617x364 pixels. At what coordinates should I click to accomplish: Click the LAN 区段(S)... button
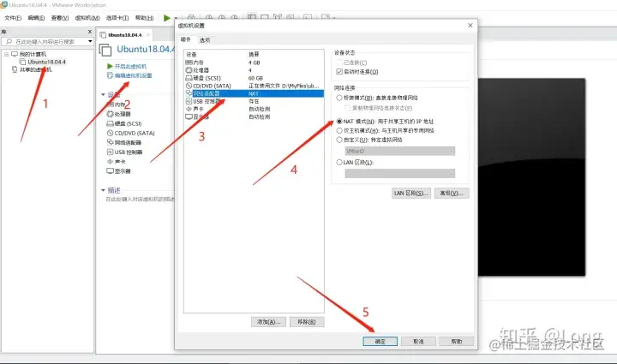tap(411, 193)
